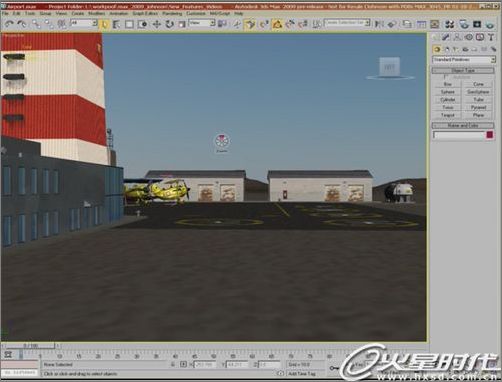The width and height of the screenshot is (502, 382).
Task: Switch to Utilities command panel tab
Action: click(491, 37)
